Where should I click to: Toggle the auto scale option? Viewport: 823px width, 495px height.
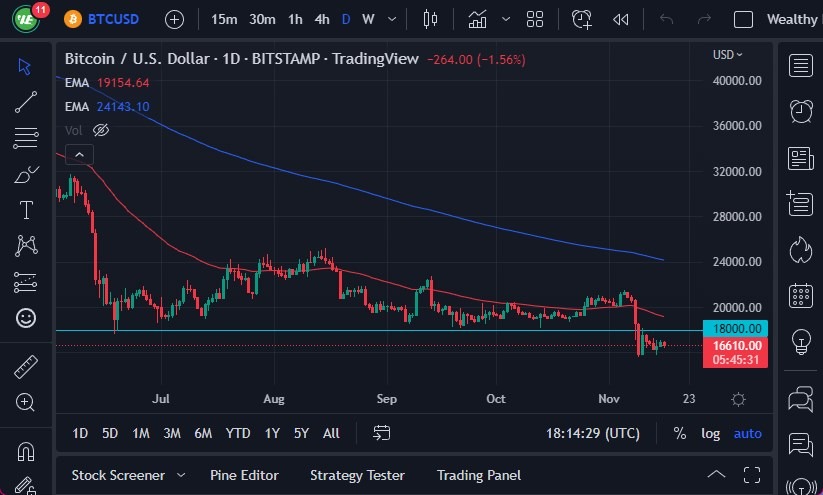pos(747,433)
